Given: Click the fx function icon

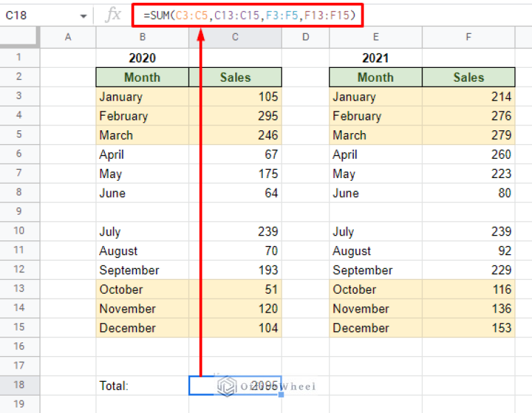Looking at the screenshot, I should tap(112, 15).
